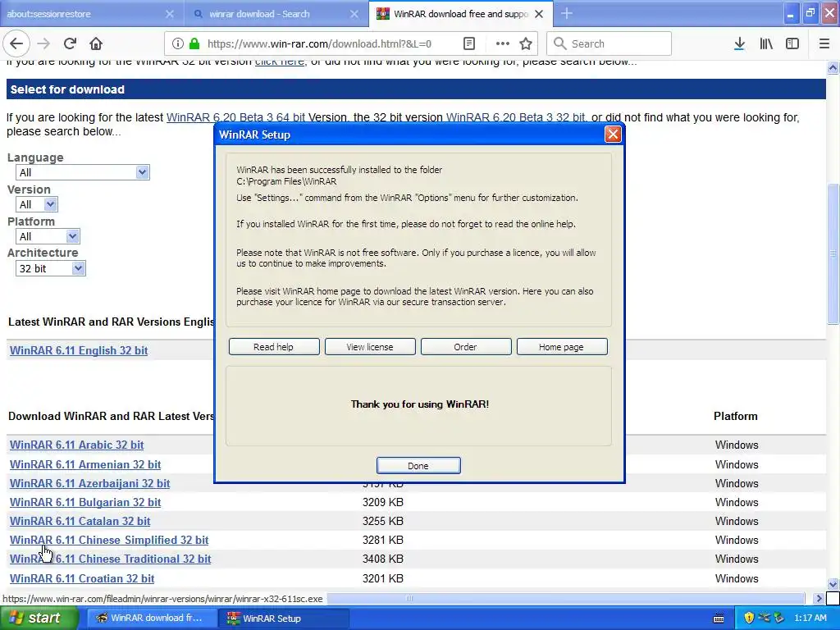Image resolution: width=840 pixels, height=630 pixels.
Task: Open WinRAR 6.20 Beta 3 64 bit link
Action: (x=235, y=117)
